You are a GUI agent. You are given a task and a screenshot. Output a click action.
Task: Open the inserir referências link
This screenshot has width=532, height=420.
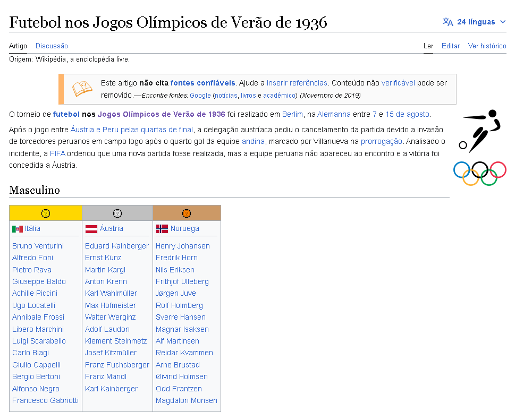(x=297, y=83)
